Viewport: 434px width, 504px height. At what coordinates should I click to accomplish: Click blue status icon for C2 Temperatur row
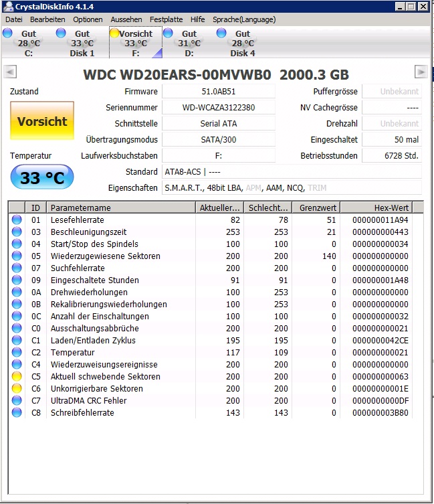click(x=17, y=352)
